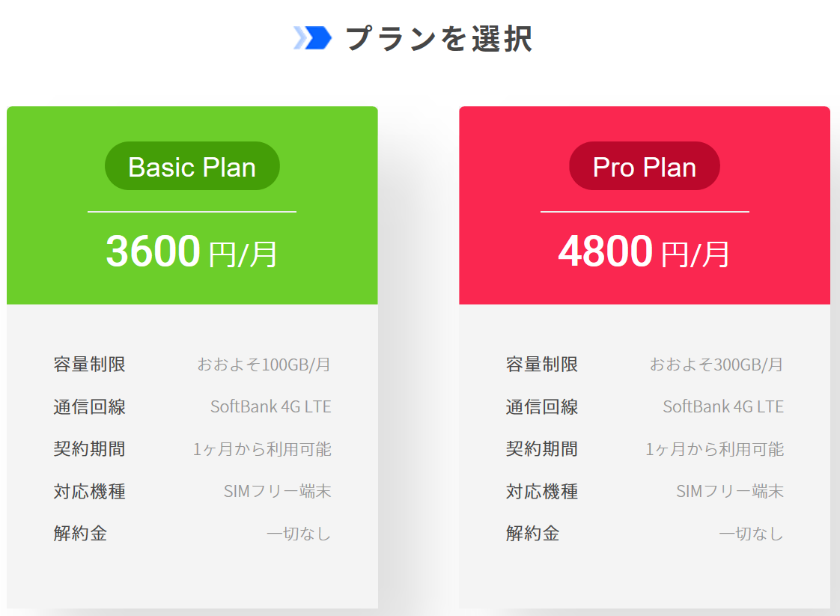Viewport: 840px width, 616px height.
Task: Click Pro Plan's SoftBank 4G LTE text
Action: click(x=722, y=407)
